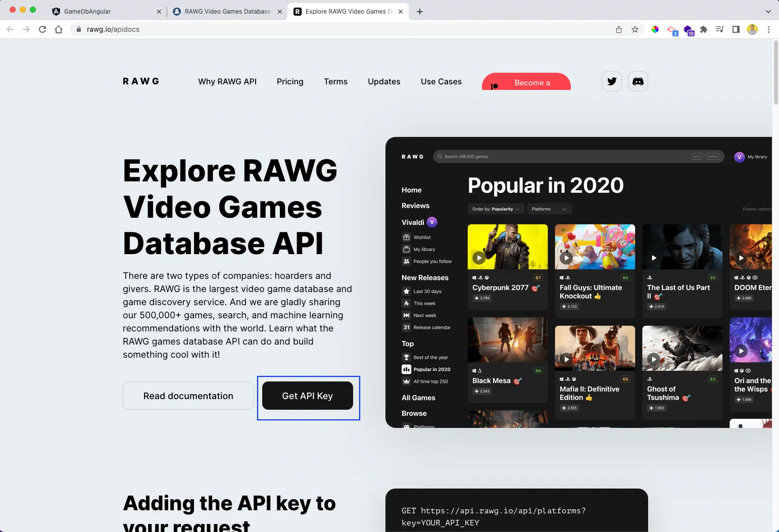779x532 pixels.
Task: Navigate to Use Cases
Action: tap(441, 81)
